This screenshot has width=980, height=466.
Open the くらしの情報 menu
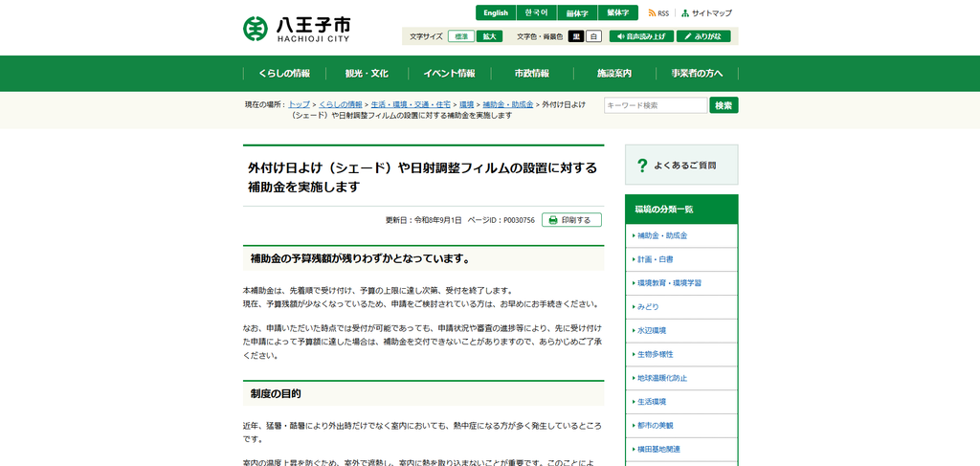coord(284,74)
